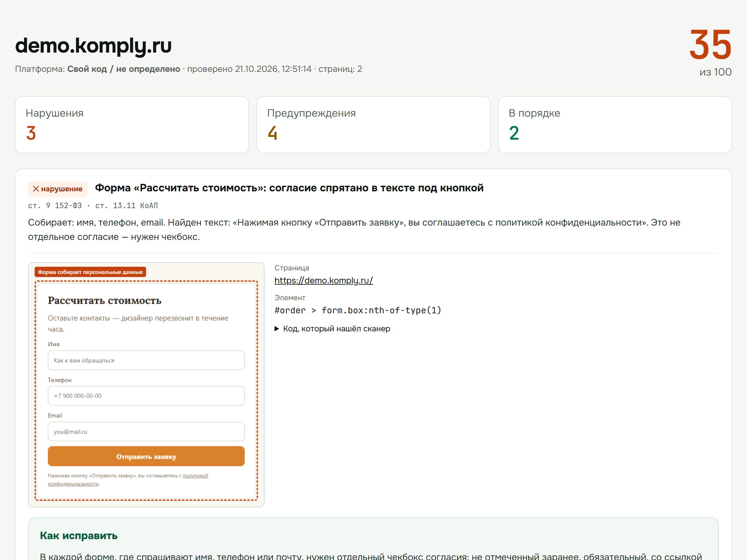Expand "Код, который нашёл сканер" disclosure

(332, 329)
